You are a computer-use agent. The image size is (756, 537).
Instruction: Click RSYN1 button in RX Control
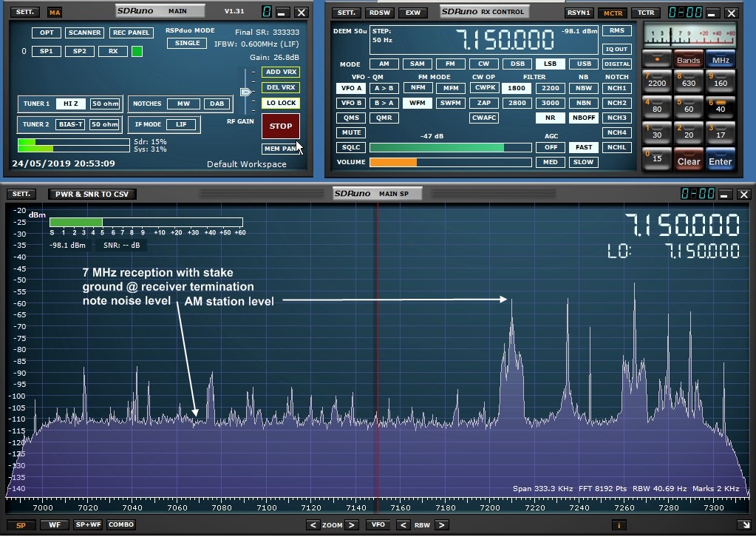(579, 13)
